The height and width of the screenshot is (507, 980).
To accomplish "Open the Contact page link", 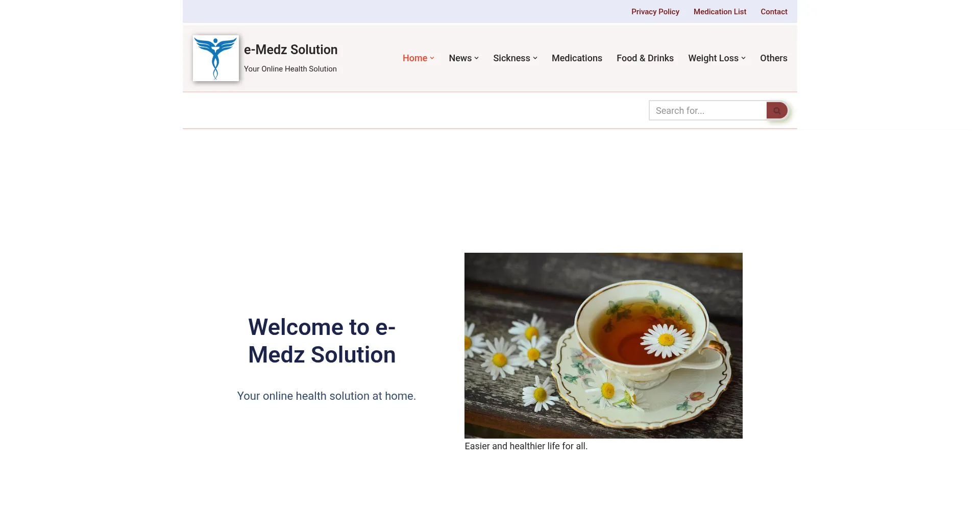I will point(774,12).
